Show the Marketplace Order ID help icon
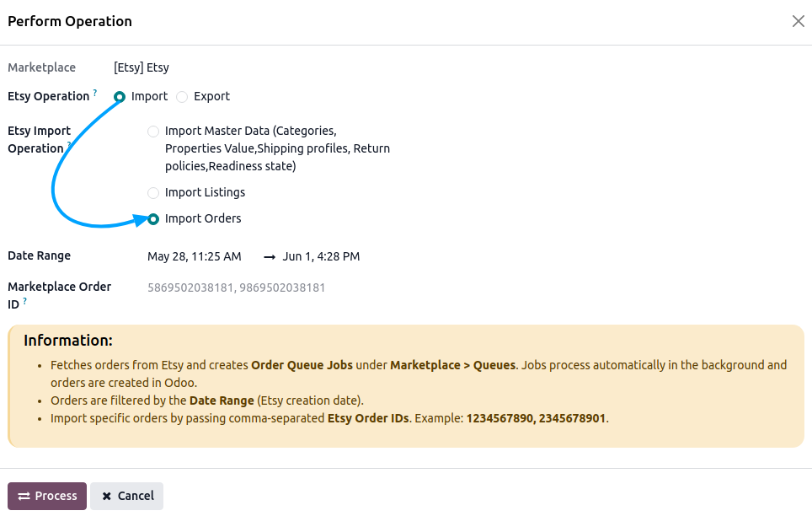This screenshot has height=516, width=812. click(25, 301)
